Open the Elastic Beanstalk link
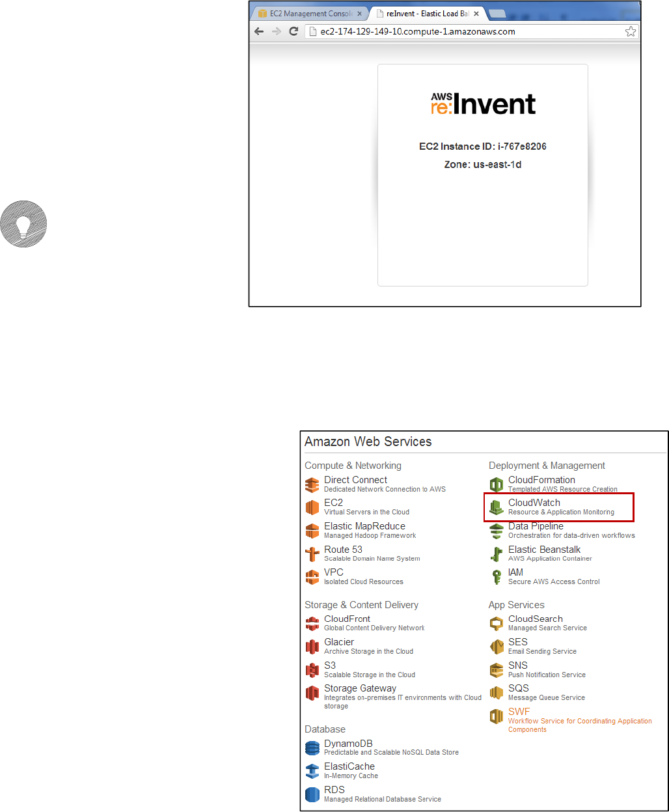This screenshot has width=669, height=812. (544, 550)
